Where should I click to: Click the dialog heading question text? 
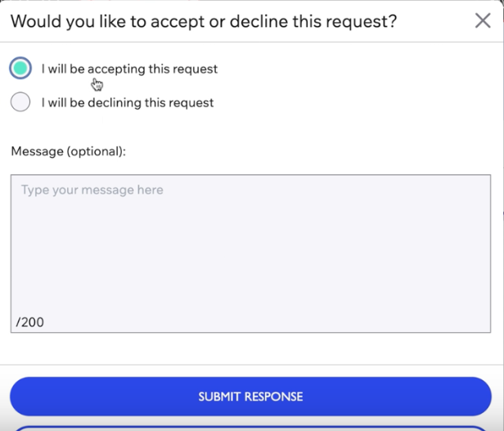204,21
